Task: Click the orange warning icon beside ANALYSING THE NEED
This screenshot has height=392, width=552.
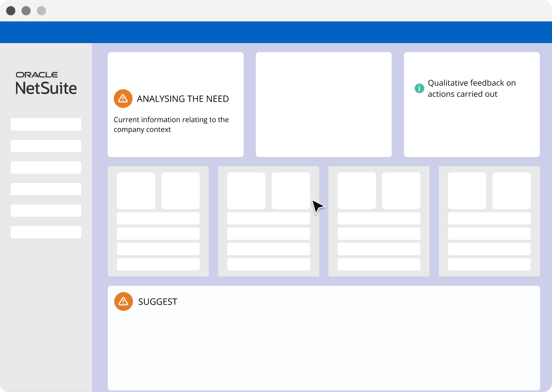Action: tap(123, 99)
